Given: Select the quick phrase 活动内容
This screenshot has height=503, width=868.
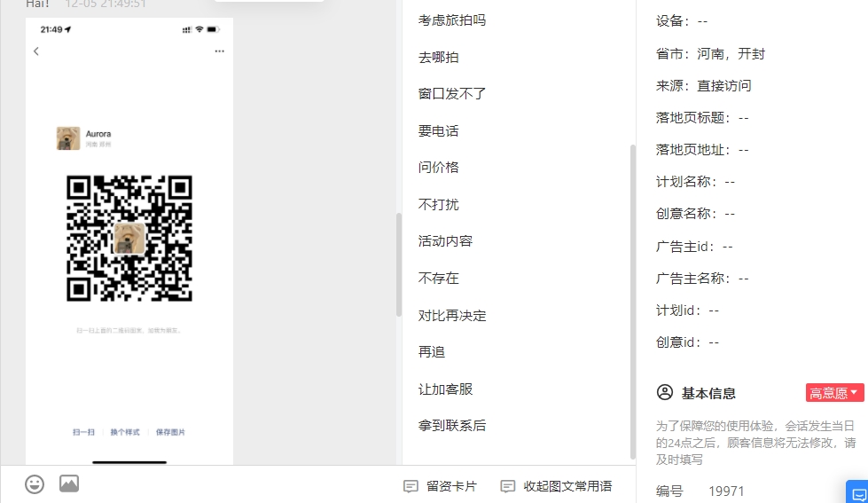Looking at the screenshot, I should pyautogui.click(x=446, y=241).
